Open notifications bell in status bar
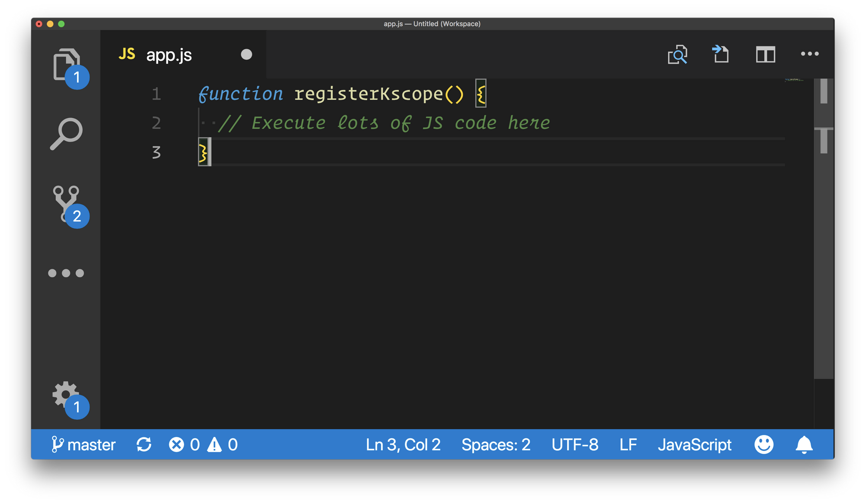This screenshot has width=866, height=504. [x=804, y=445]
